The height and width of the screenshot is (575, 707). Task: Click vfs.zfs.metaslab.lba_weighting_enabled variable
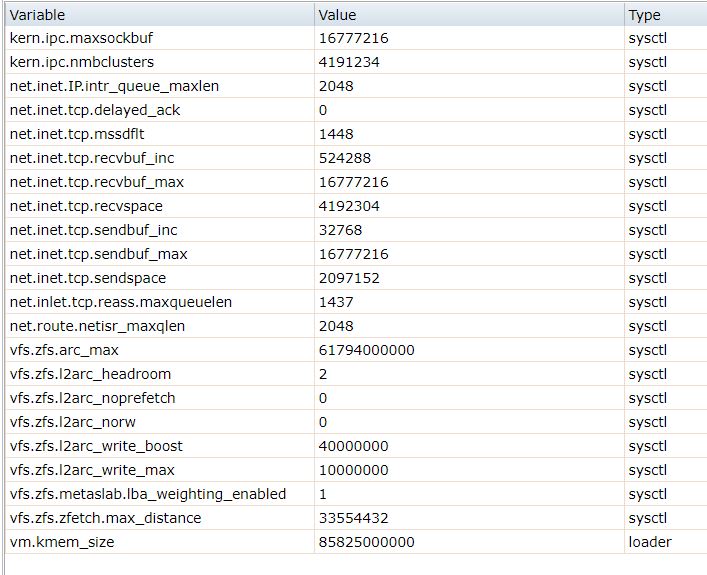tap(148, 494)
